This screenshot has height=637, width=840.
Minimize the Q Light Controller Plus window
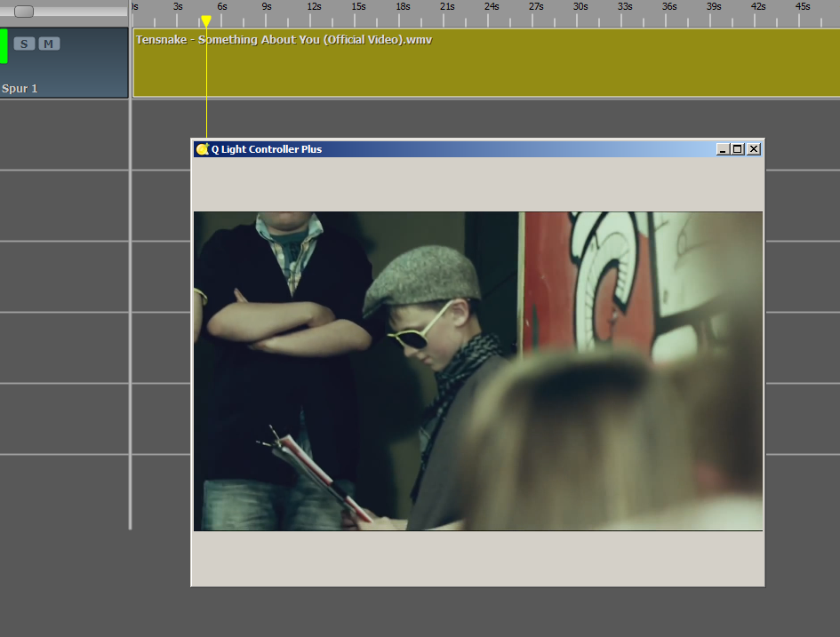[x=723, y=149]
